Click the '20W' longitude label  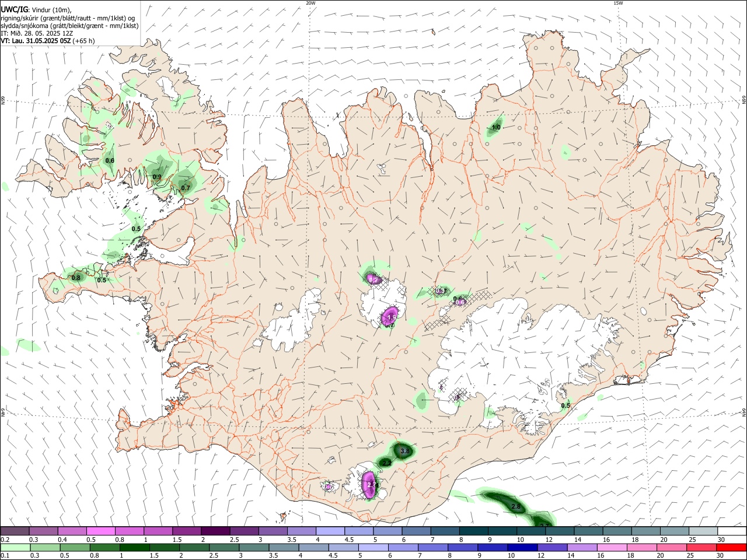click(310, 3)
